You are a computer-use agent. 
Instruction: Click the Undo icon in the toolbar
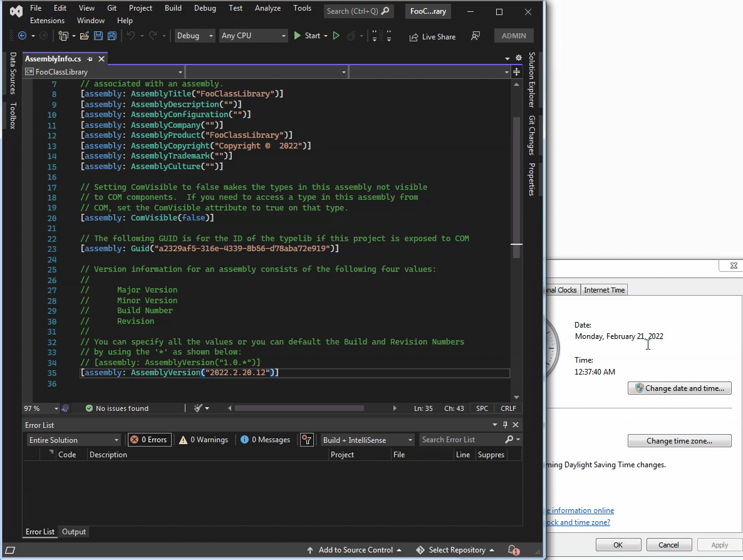coord(131,36)
